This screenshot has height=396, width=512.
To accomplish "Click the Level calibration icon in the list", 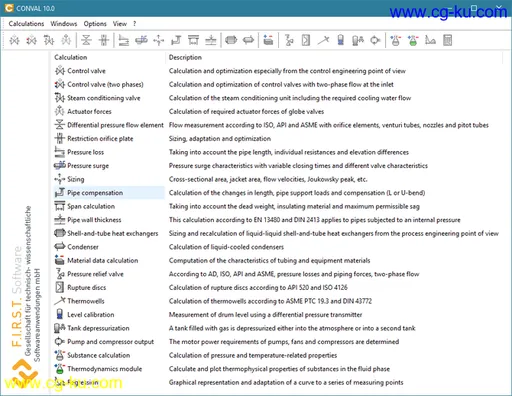I will coord(60,314).
